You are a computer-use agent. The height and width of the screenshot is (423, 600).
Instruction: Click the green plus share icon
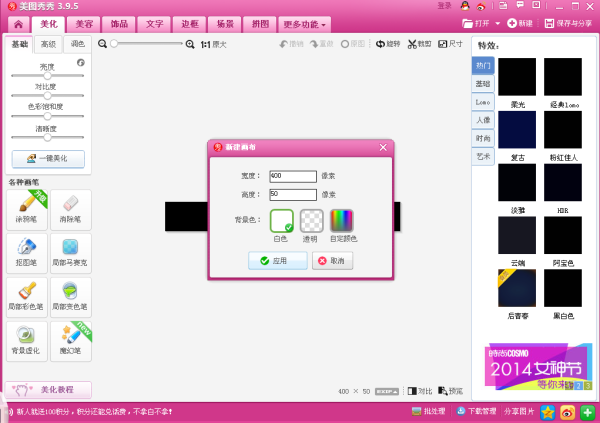coord(588,413)
